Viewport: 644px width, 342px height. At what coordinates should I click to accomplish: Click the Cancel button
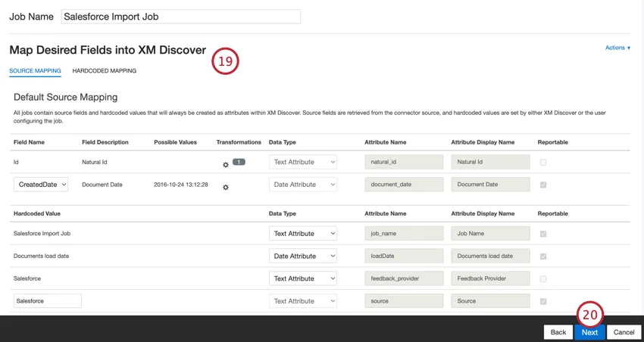pyautogui.click(x=624, y=332)
